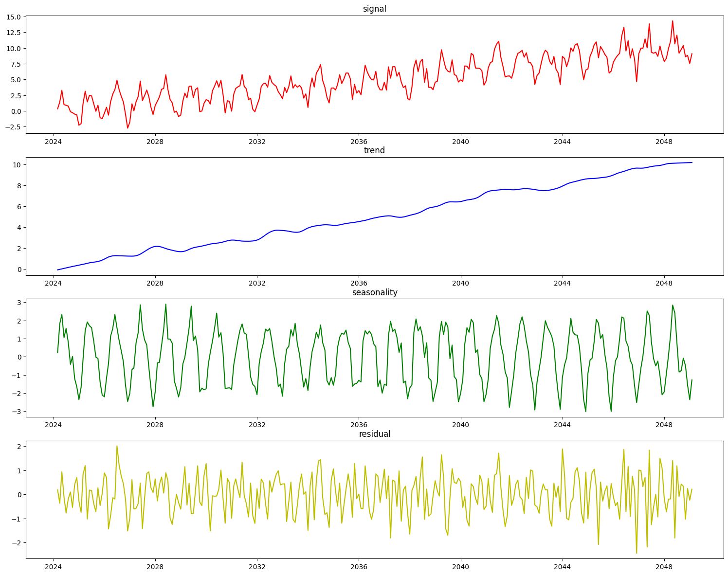Click the 2044 x-axis label under residual plot
This screenshot has width=728, height=575.
[x=562, y=567]
